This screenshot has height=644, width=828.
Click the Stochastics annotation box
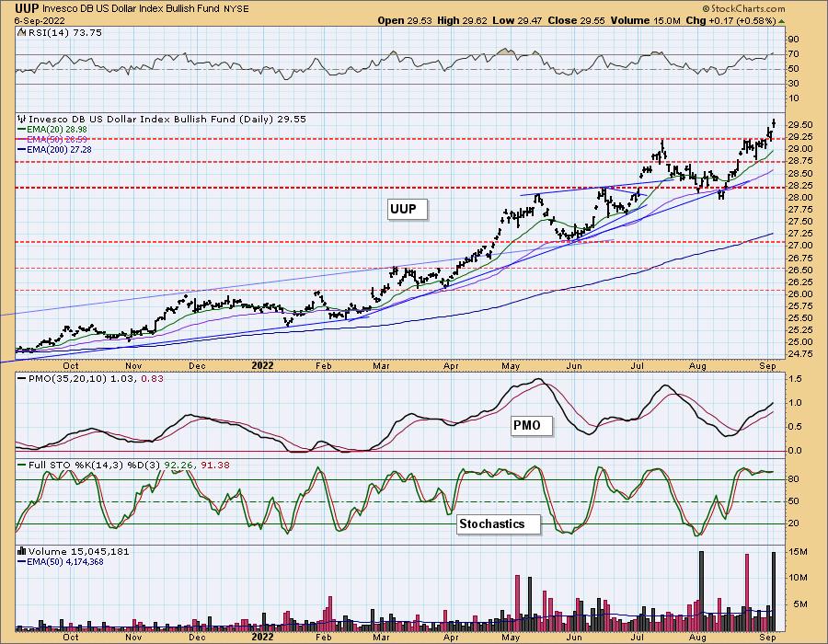(x=499, y=524)
